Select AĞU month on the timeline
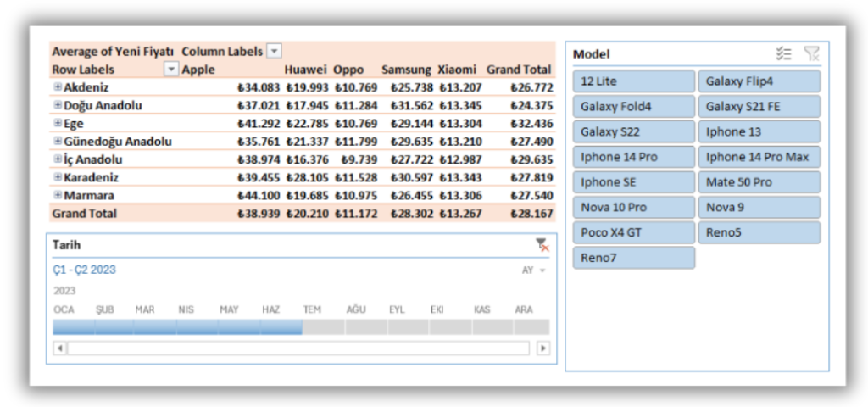This screenshot has width=868, height=407. 366,326
